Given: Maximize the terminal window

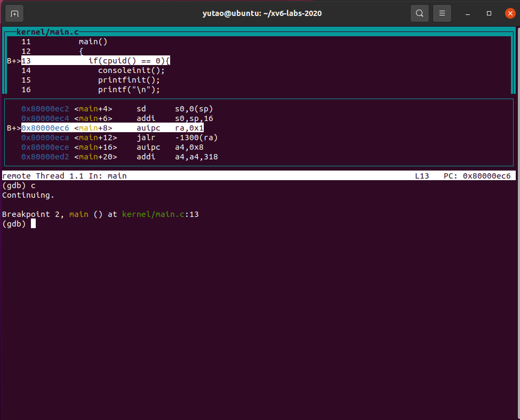Looking at the screenshot, I should pos(489,13).
